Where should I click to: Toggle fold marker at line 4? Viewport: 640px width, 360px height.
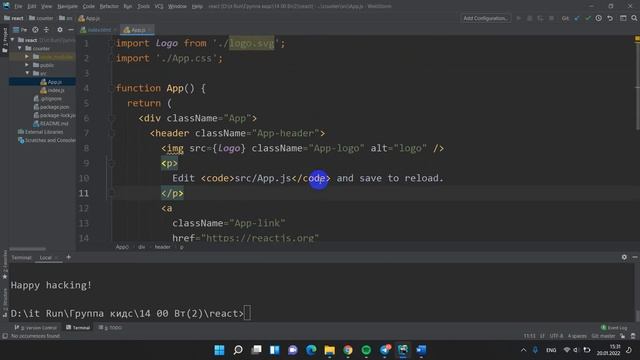[111, 88]
